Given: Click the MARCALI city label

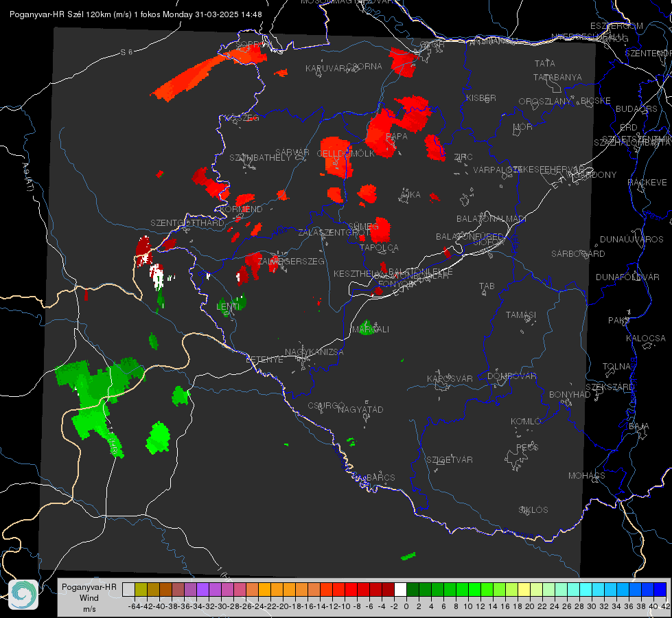Looking at the screenshot, I should [370, 330].
